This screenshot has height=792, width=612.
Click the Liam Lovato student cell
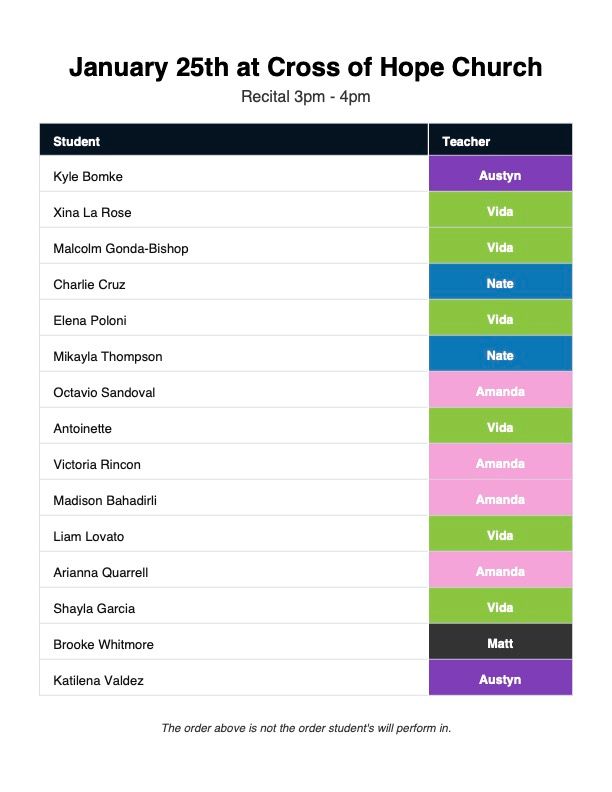89,536
